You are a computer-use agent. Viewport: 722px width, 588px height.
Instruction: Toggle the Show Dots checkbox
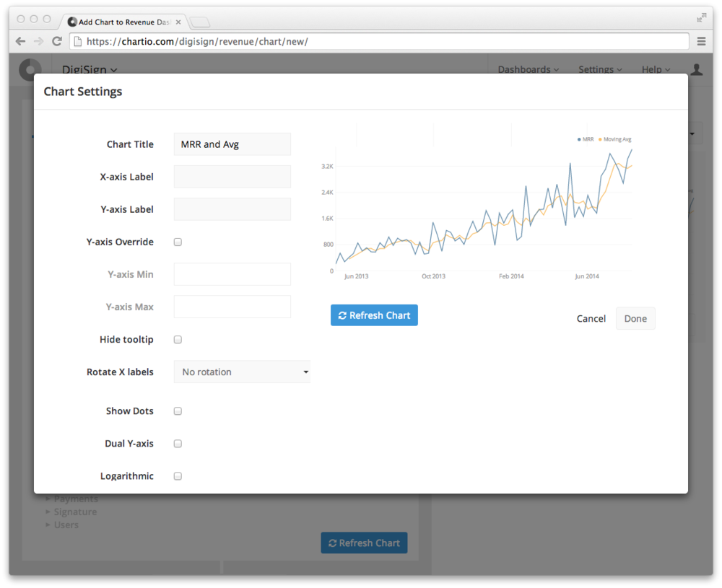tap(178, 411)
